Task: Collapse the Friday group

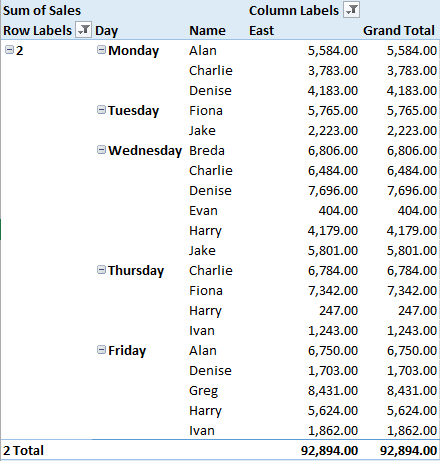Action: pyautogui.click(x=101, y=350)
